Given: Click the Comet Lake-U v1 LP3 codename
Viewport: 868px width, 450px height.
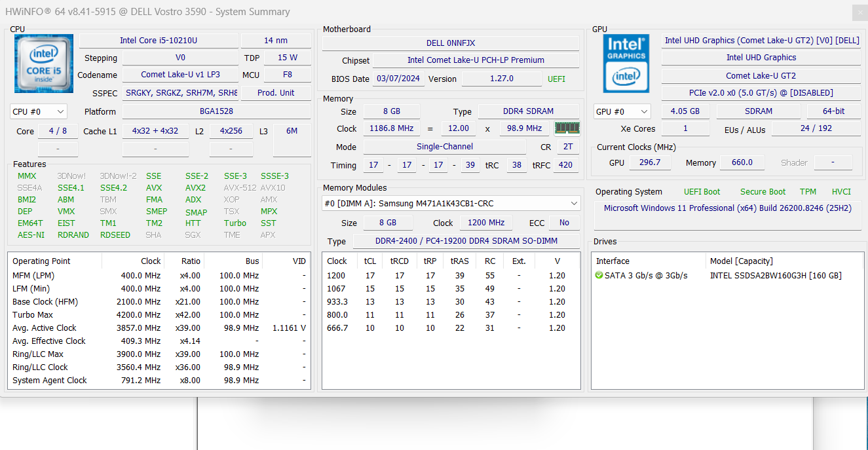Looking at the screenshot, I should [180, 75].
